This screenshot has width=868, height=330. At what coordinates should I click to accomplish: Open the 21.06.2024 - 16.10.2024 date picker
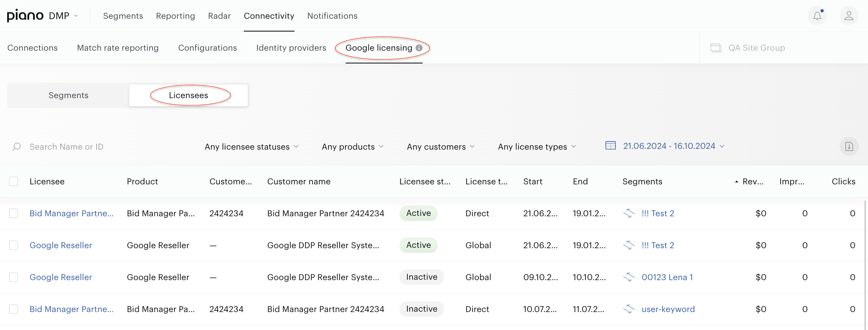pos(674,146)
